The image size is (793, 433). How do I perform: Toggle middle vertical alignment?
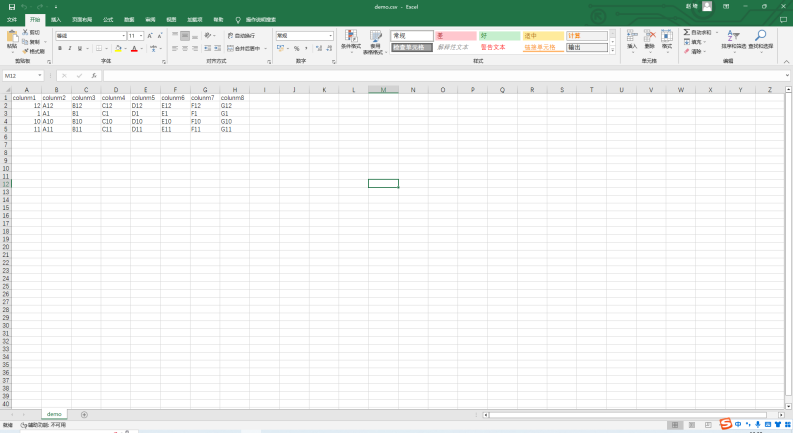tap(185, 35)
